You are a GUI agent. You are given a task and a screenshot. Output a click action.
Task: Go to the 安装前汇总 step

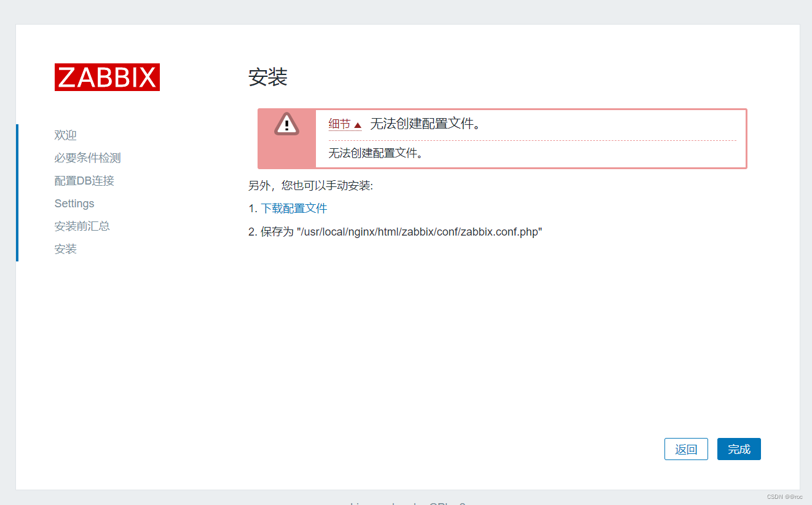(82, 226)
